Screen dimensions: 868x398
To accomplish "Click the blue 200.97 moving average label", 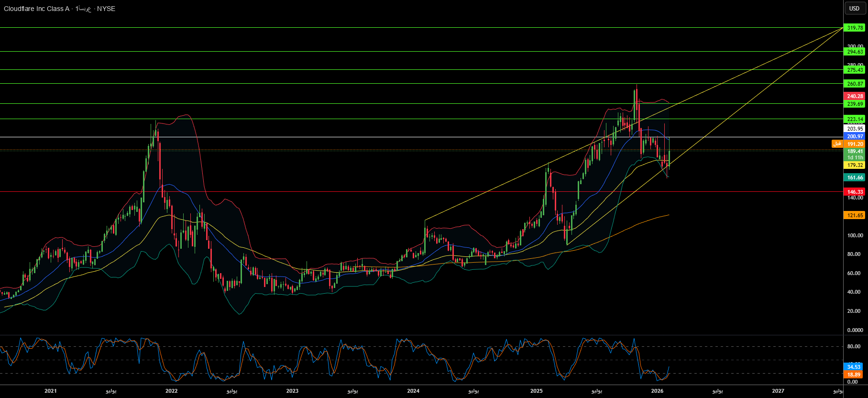I will 855,136.
